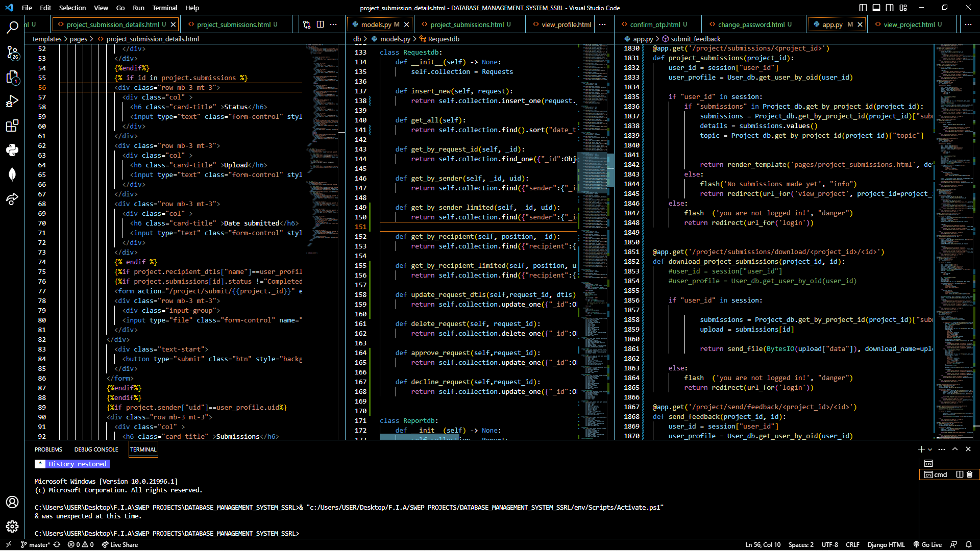This screenshot has height=551, width=980.
Task: Close the terminal panel
Action: click(968, 449)
